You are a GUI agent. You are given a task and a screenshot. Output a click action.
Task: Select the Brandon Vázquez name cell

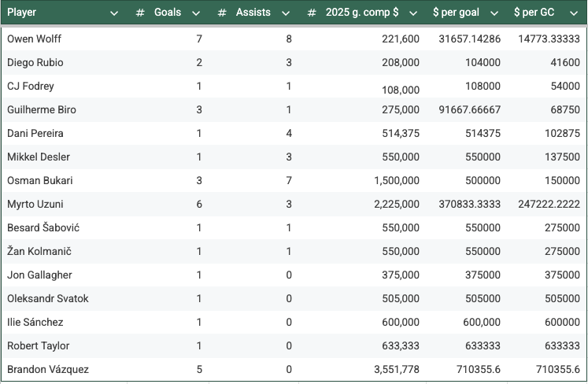47,369
